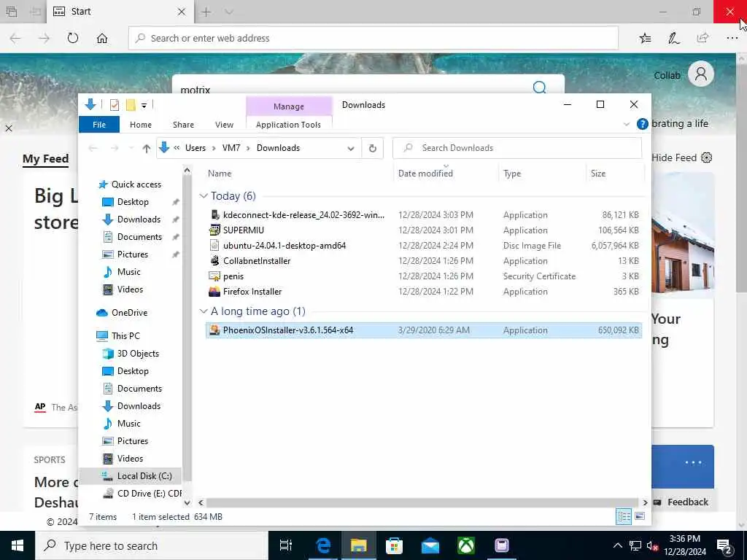Click navigation pane vertical scrollbar
747x560 pixels.
187,329
